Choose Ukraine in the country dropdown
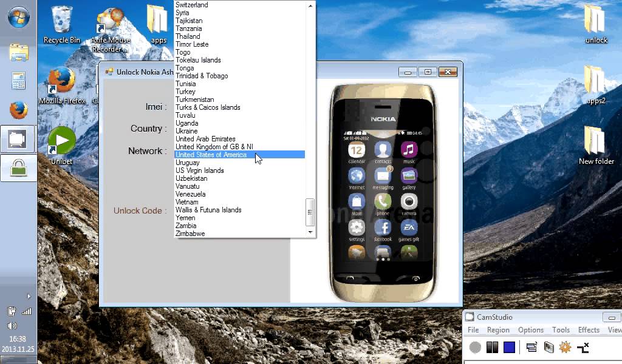 [239, 131]
